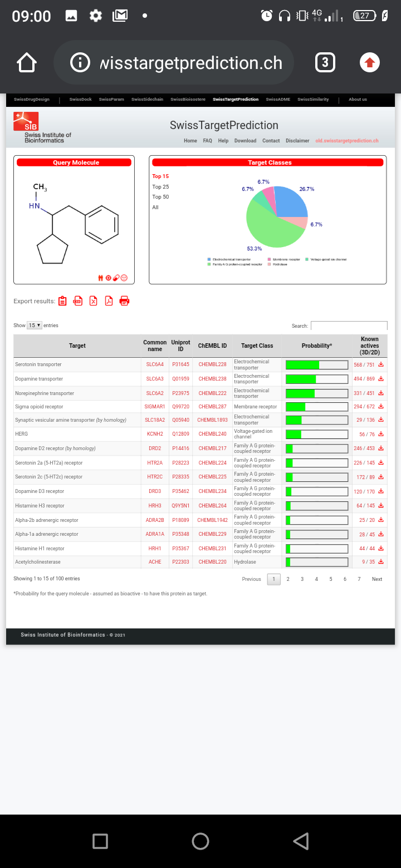Go to results page 2
The height and width of the screenshot is (868, 401).
tap(288, 579)
